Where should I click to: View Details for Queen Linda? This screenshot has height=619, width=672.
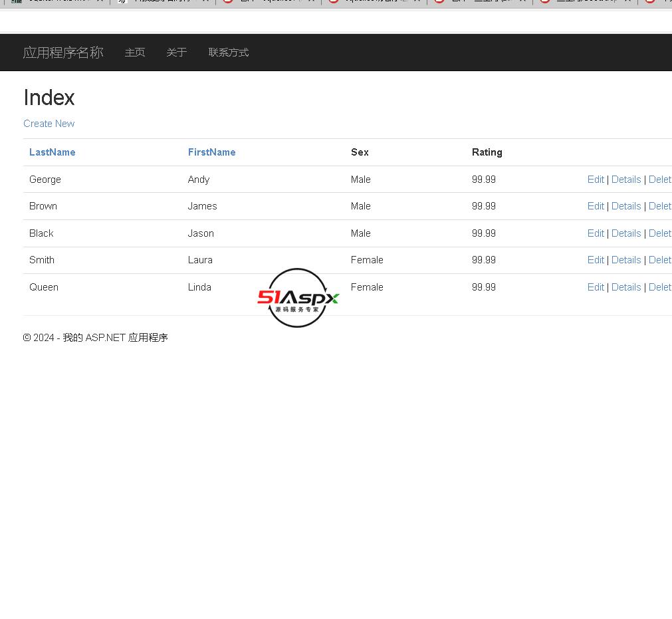[x=626, y=287]
